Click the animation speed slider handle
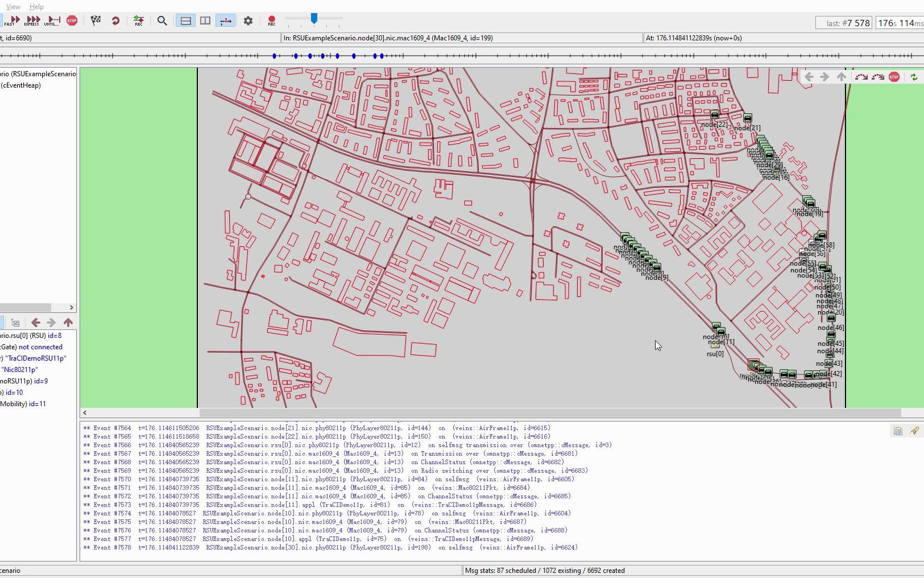This screenshot has height=578, width=924. click(x=314, y=19)
